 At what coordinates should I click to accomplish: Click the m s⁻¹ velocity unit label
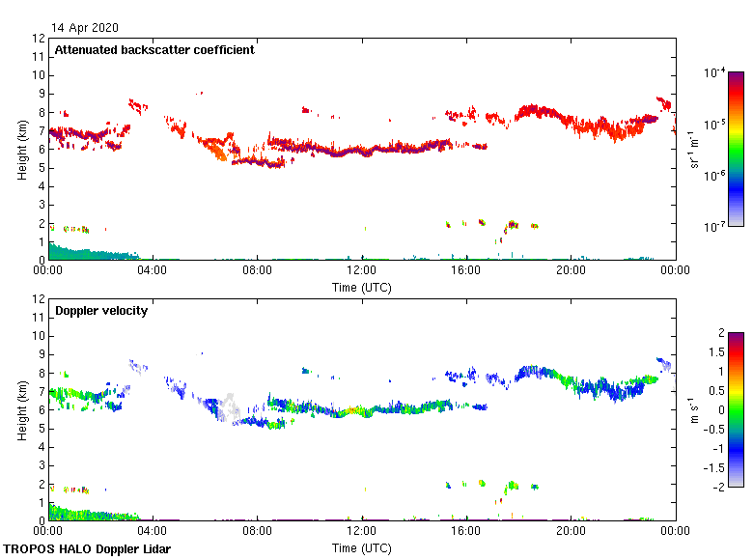click(x=695, y=409)
